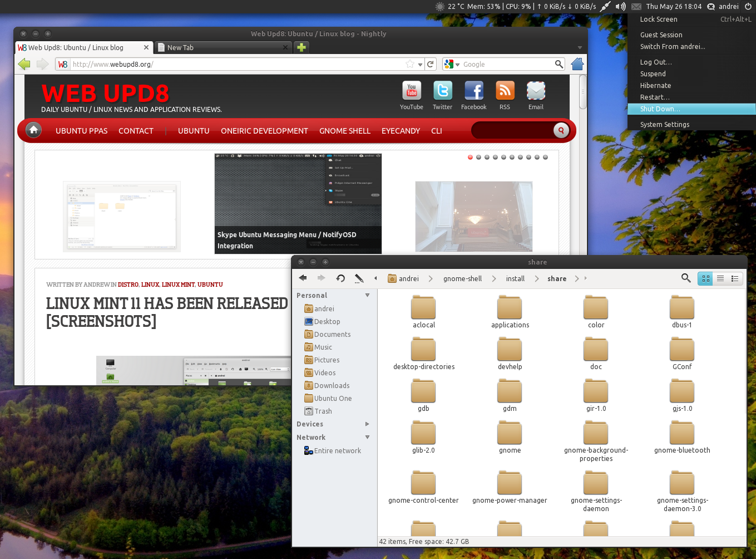Open the Linux Mint 11 article headline

[x=167, y=312]
